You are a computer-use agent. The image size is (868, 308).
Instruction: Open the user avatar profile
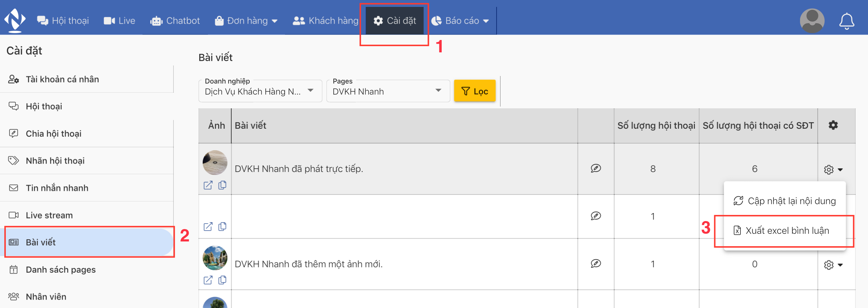812,21
